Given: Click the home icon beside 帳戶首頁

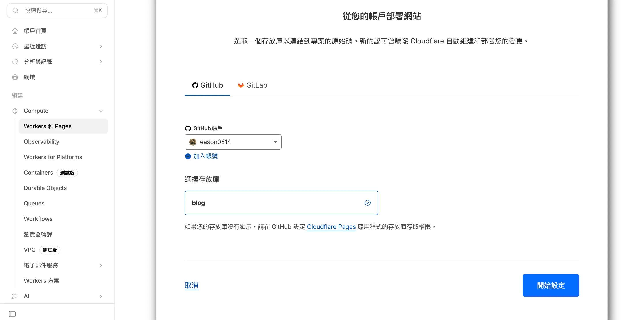Looking at the screenshot, I should point(15,31).
